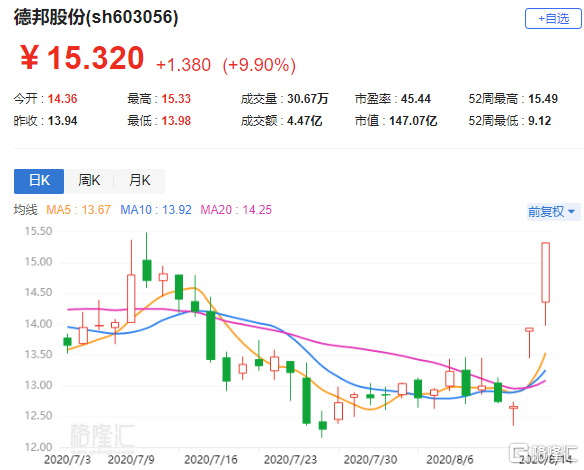Click the 12.50 price axis label

pos(38,416)
